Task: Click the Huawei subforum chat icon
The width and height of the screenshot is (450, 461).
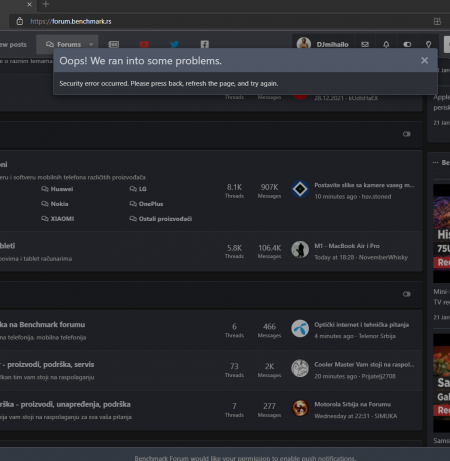Action: [x=45, y=189]
